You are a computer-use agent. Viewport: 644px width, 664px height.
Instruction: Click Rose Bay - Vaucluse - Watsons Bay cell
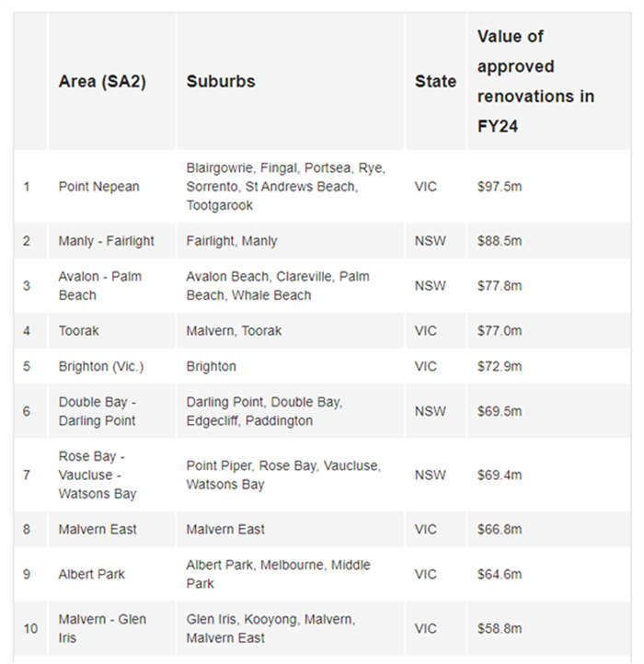[x=98, y=475]
